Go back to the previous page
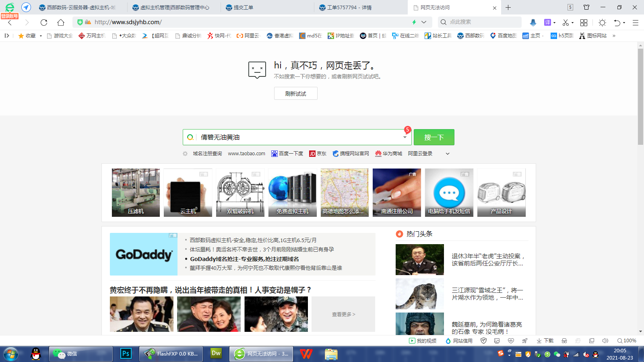The image size is (644, 362). point(10,23)
